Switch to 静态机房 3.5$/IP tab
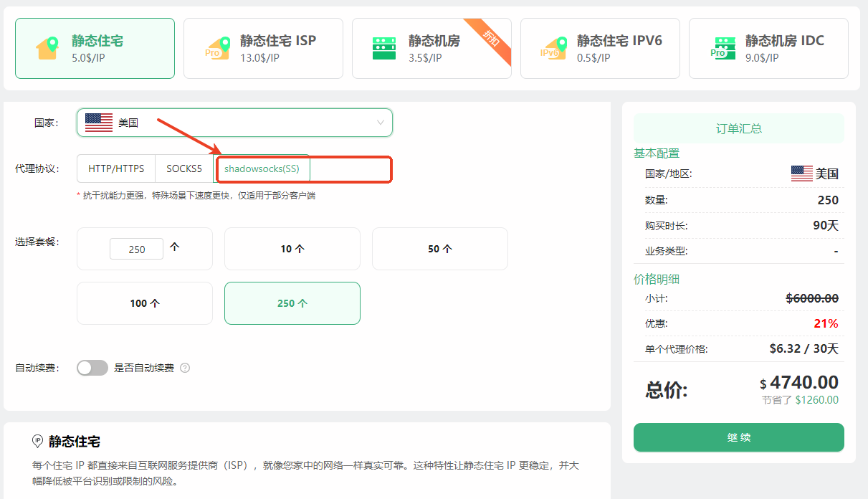 pos(431,48)
